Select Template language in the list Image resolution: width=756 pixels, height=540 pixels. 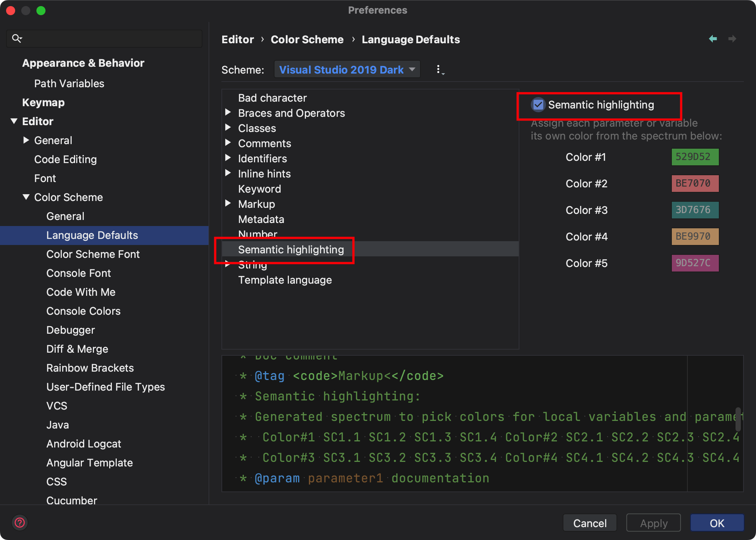[x=285, y=280]
